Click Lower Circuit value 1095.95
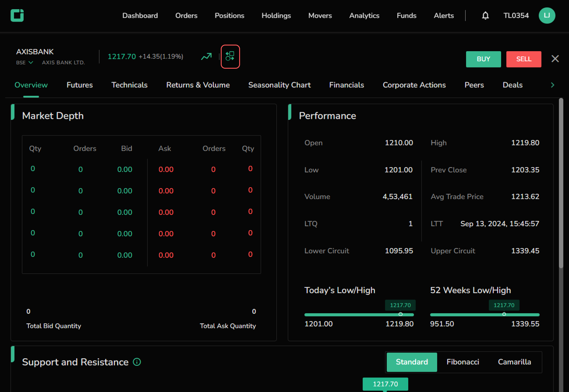The height and width of the screenshot is (392, 569). point(399,251)
